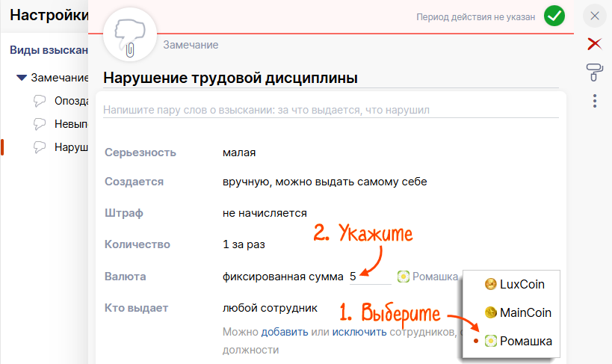Viewport: 612px width, 364px height.
Task: Click the 'добавить' employees link
Action: coord(282,331)
